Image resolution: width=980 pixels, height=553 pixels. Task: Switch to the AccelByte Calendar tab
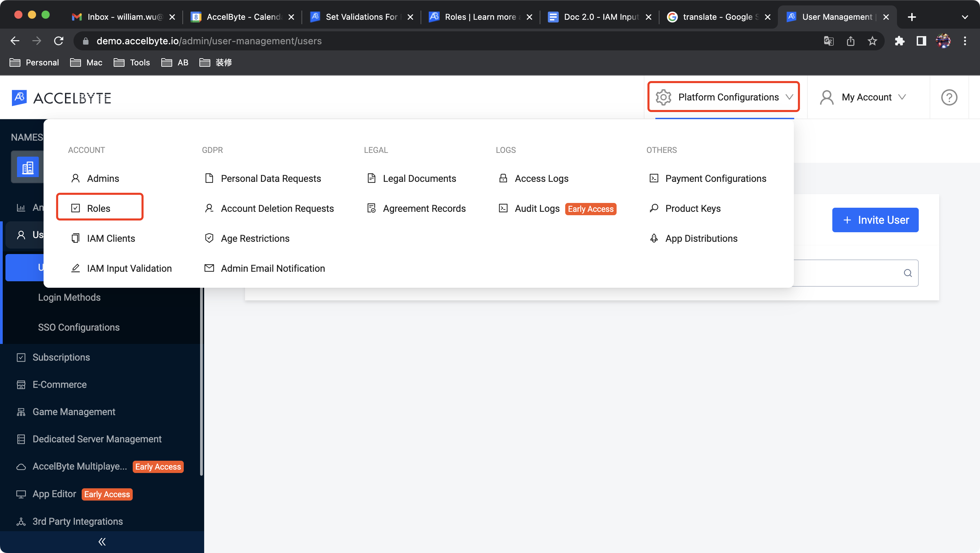pos(243,17)
